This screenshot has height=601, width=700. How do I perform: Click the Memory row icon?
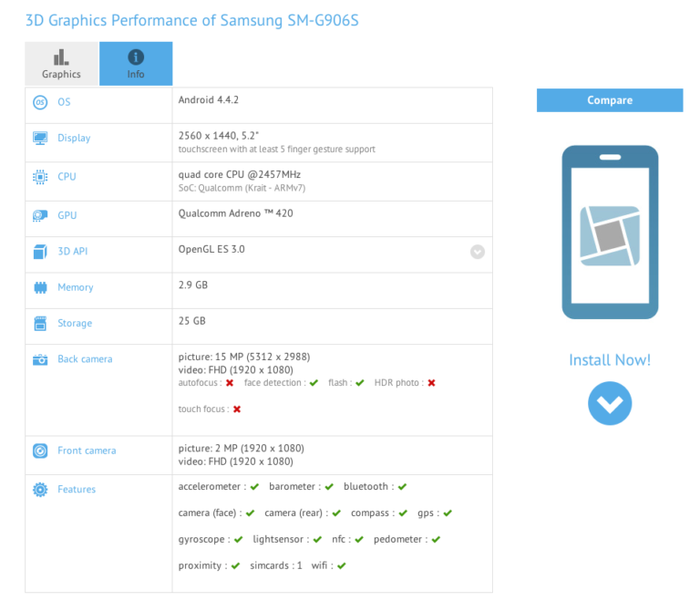pyautogui.click(x=40, y=287)
